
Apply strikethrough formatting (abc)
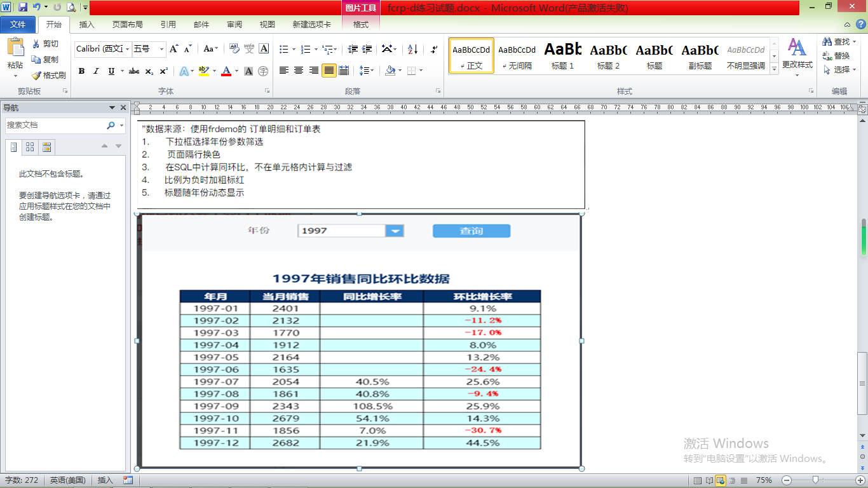tap(133, 71)
